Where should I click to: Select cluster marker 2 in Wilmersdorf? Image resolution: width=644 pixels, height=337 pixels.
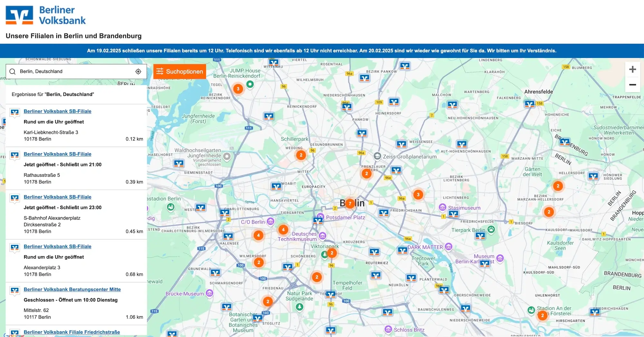coord(259,262)
